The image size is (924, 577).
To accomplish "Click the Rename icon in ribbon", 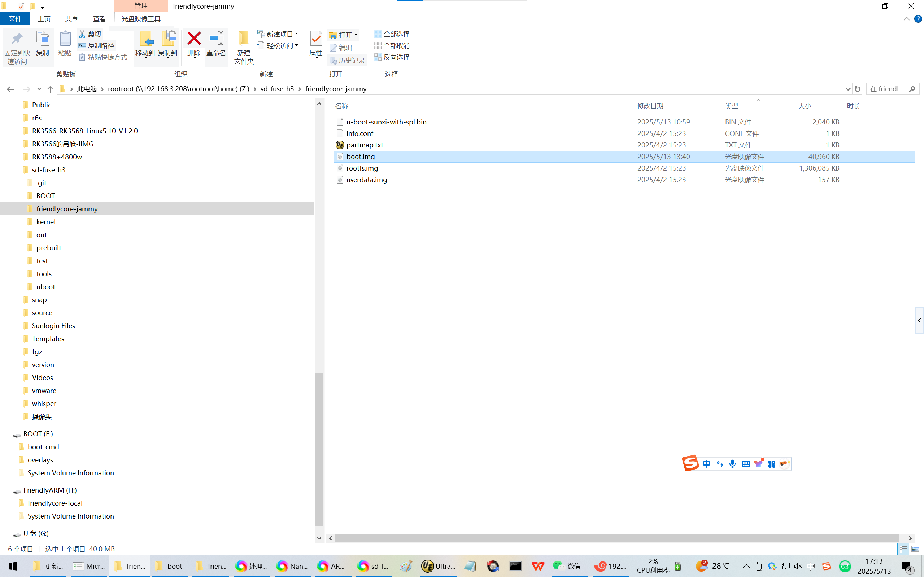I will (x=216, y=39).
